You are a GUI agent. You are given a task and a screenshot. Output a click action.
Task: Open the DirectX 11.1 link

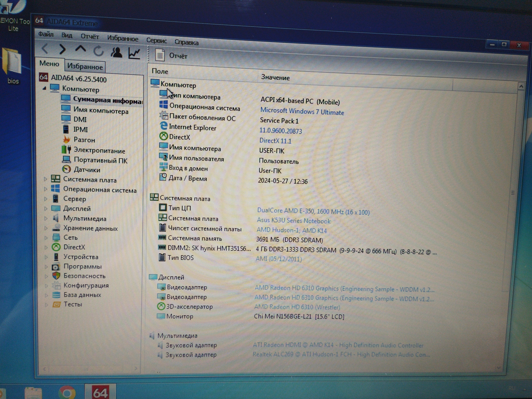point(275,141)
